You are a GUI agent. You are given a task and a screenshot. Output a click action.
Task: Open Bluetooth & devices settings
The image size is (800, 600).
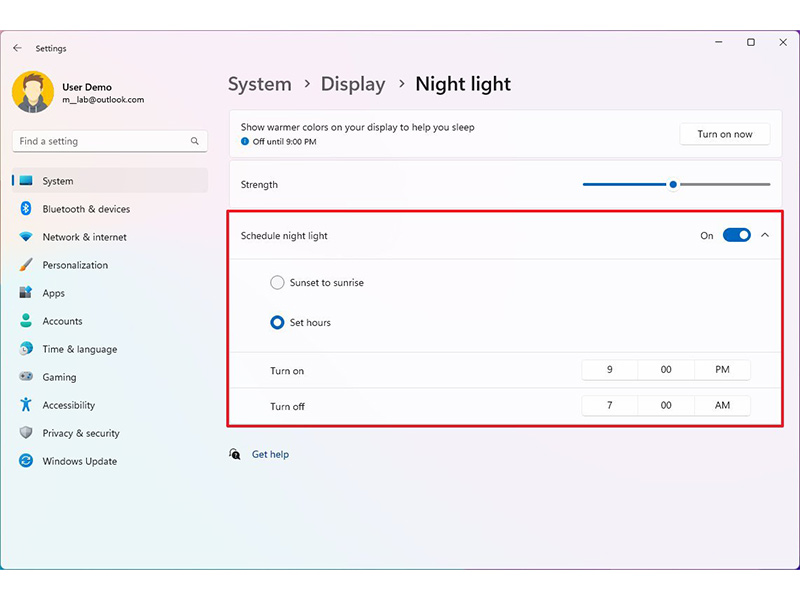(110, 209)
